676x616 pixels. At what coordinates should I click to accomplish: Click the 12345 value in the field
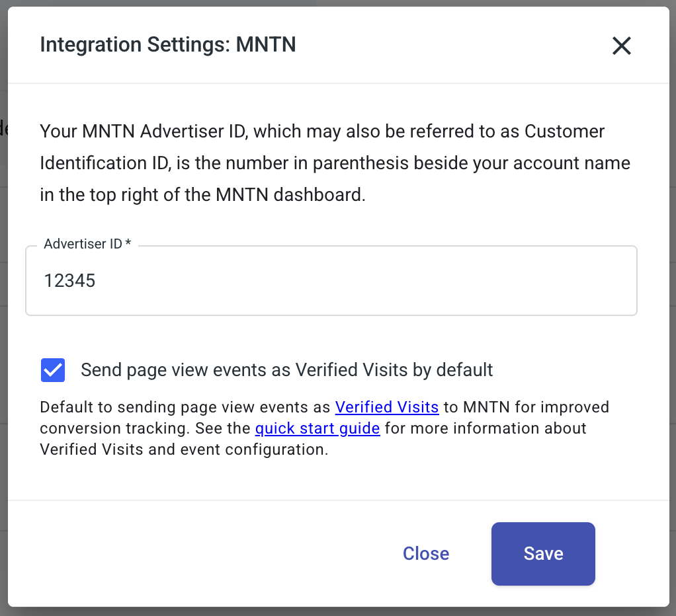69,282
